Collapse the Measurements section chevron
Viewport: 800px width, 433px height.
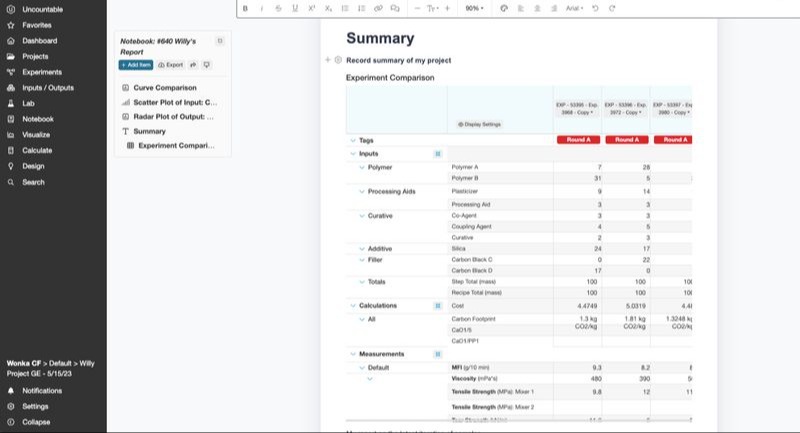[x=352, y=354]
